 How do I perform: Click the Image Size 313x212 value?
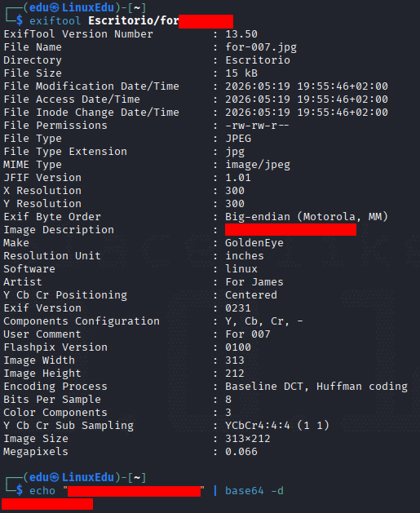(x=248, y=439)
